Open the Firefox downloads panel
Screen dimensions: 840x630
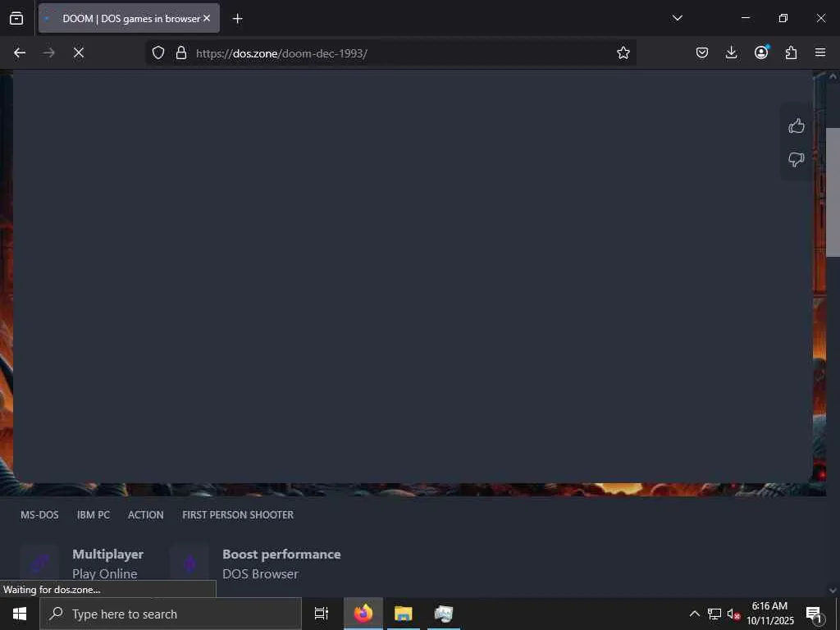pos(731,52)
